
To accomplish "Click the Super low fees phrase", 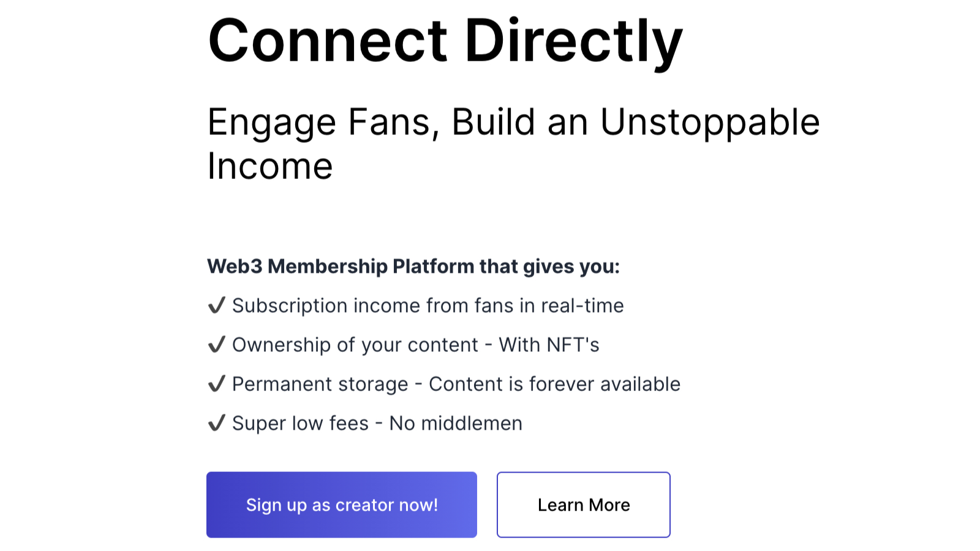I will tap(300, 424).
